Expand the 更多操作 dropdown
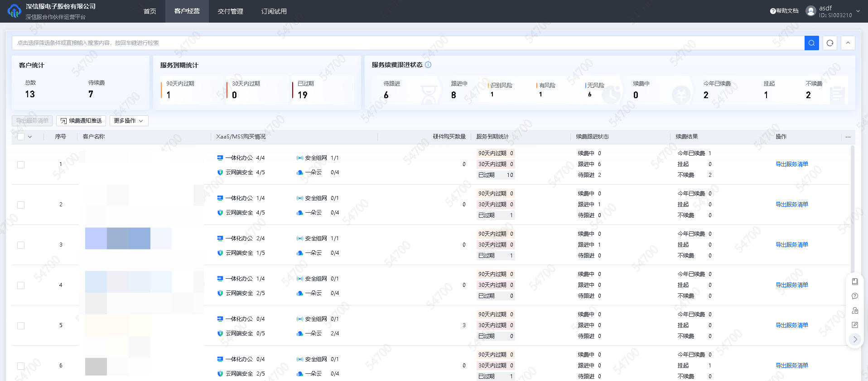This screenshot has height=381, width=868. [129, 121]
